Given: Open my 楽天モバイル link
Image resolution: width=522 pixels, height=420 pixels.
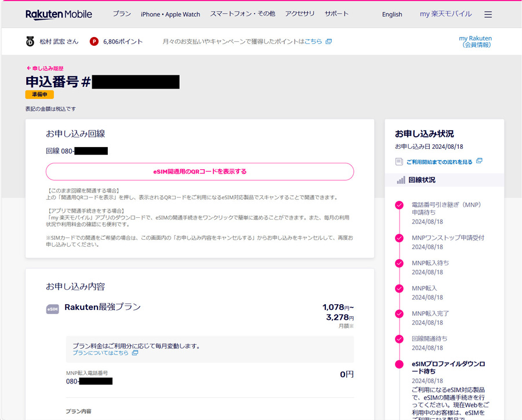Looking at the screenshot, I should pos(446,14).
